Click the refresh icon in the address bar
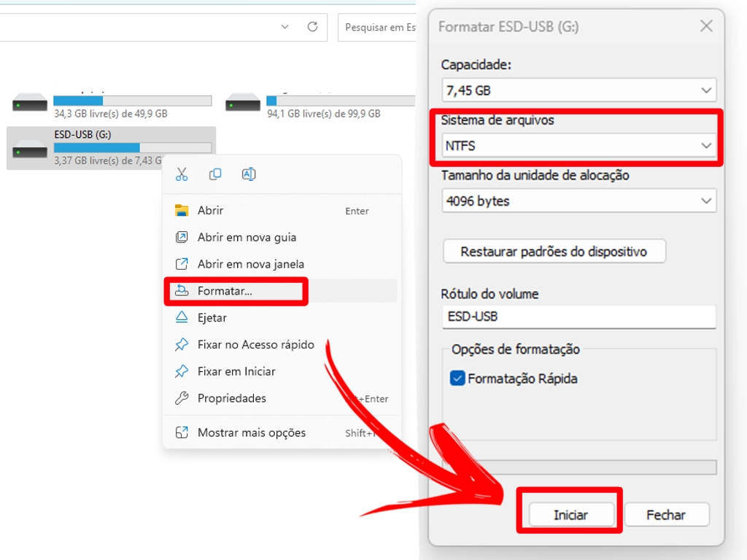Viewport: 747px width, 560px height. pyautogui.click(x=314, y=27)
